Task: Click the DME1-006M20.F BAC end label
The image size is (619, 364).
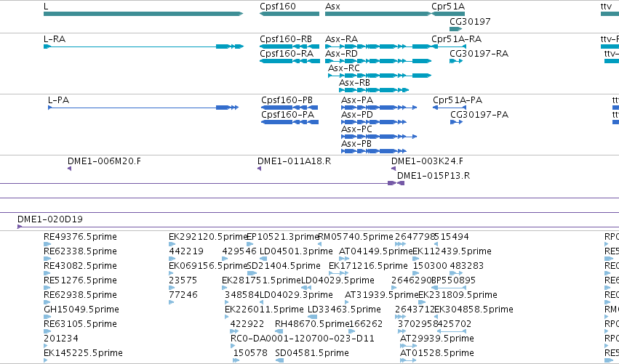Action: pos(104,161)
